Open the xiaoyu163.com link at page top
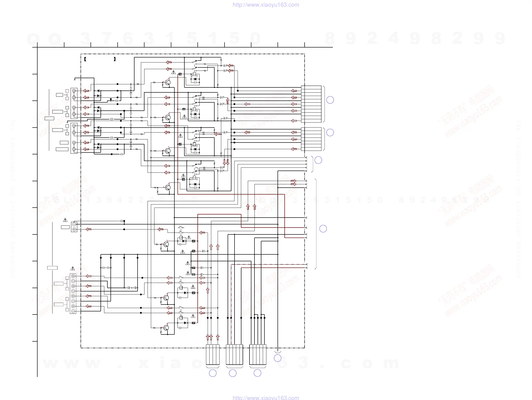The image size is (532, 400). (x=266, y=5)
